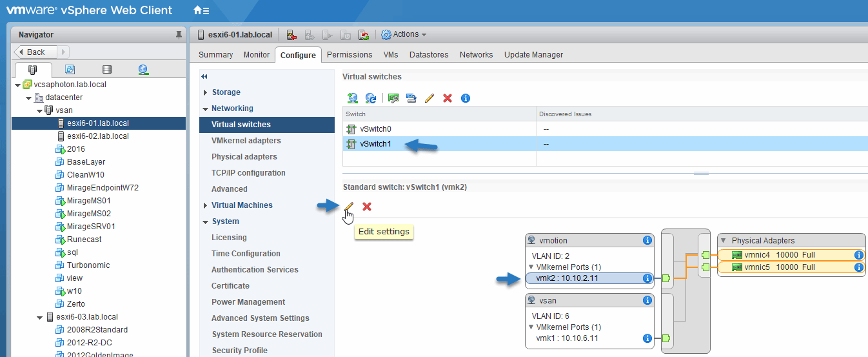This screenshot has width=868, height=357.
Task: Collapse the Physical Adapters panel
Action: pos(724,241)
